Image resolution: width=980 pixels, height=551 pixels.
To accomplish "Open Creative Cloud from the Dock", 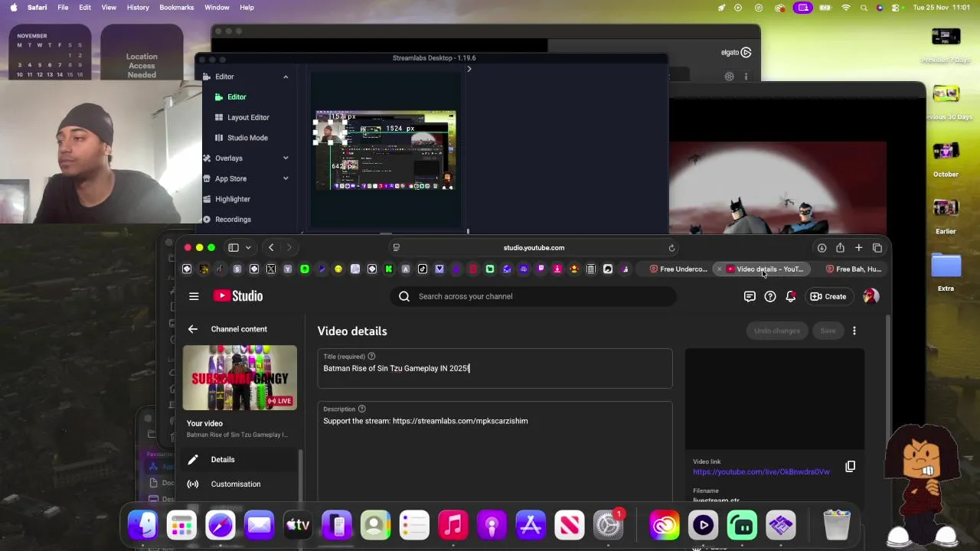I will point(665,525).
